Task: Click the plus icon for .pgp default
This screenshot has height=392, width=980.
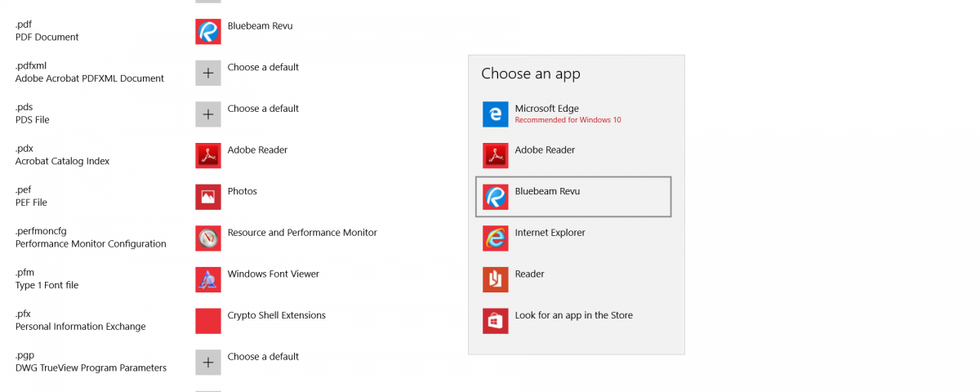Action: point(208,362)
